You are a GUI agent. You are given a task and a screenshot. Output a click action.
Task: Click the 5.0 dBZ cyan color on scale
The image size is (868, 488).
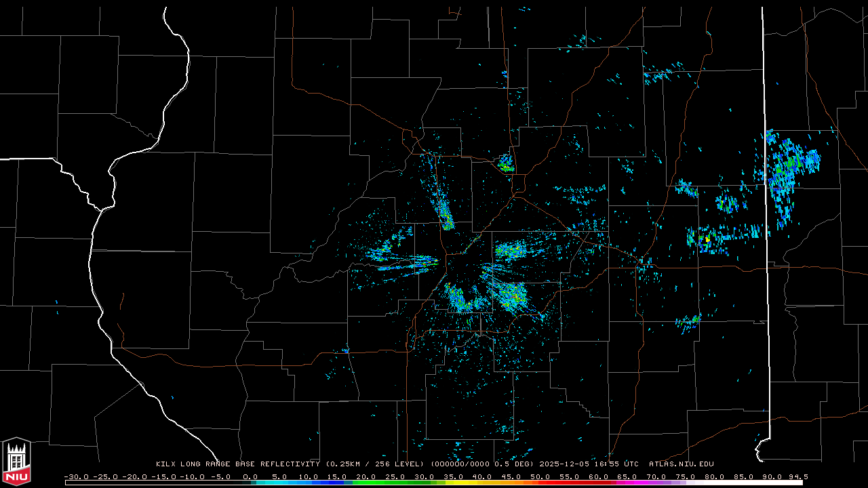click(279, 483)
